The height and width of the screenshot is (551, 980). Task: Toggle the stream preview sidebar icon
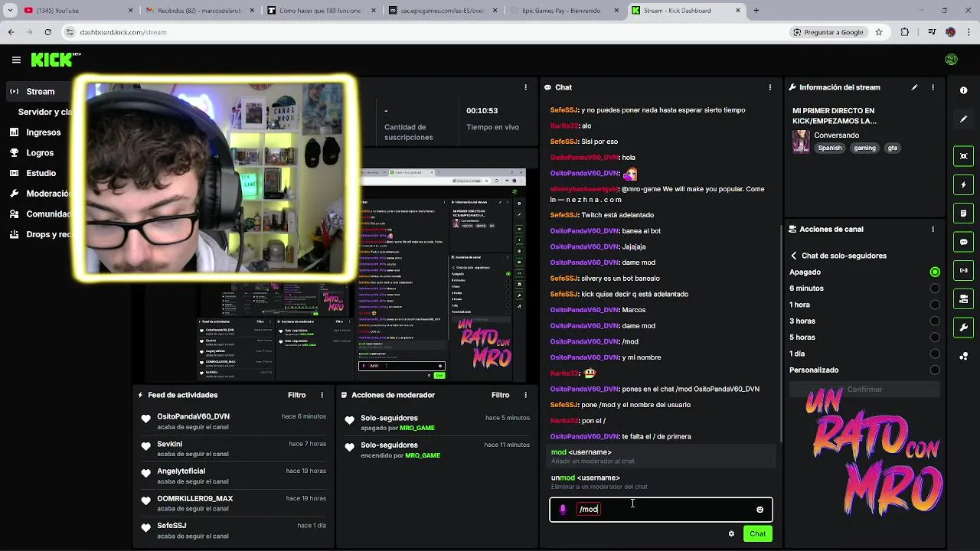point(963,156)
